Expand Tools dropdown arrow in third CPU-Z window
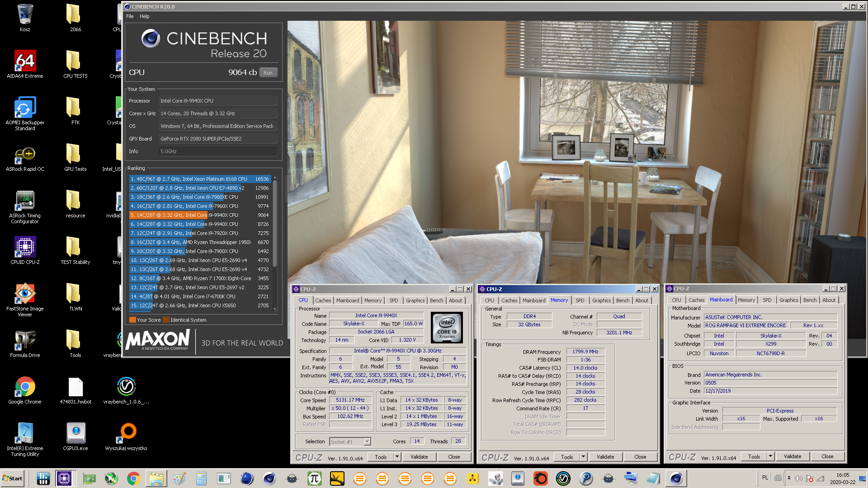Screen dimensions: 868x488 (770, 456)
